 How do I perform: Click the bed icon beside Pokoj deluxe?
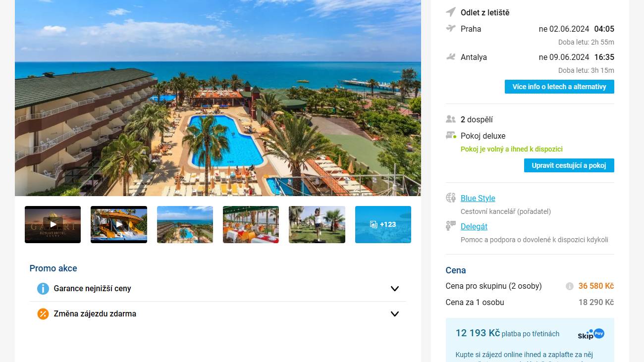click(x=451, y=135)
